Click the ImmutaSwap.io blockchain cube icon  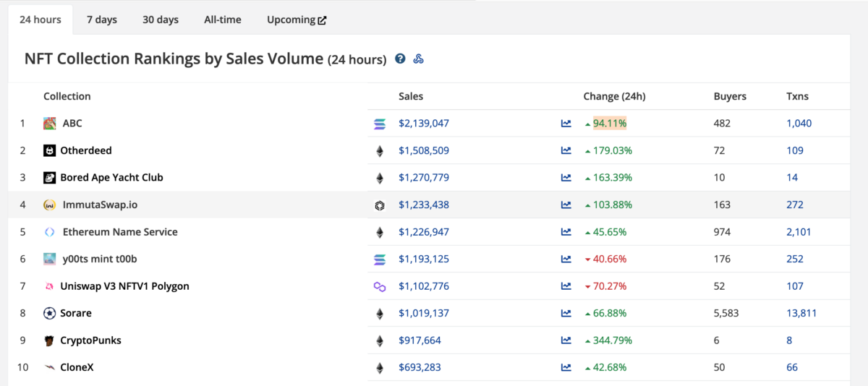[x=380, y=205]
